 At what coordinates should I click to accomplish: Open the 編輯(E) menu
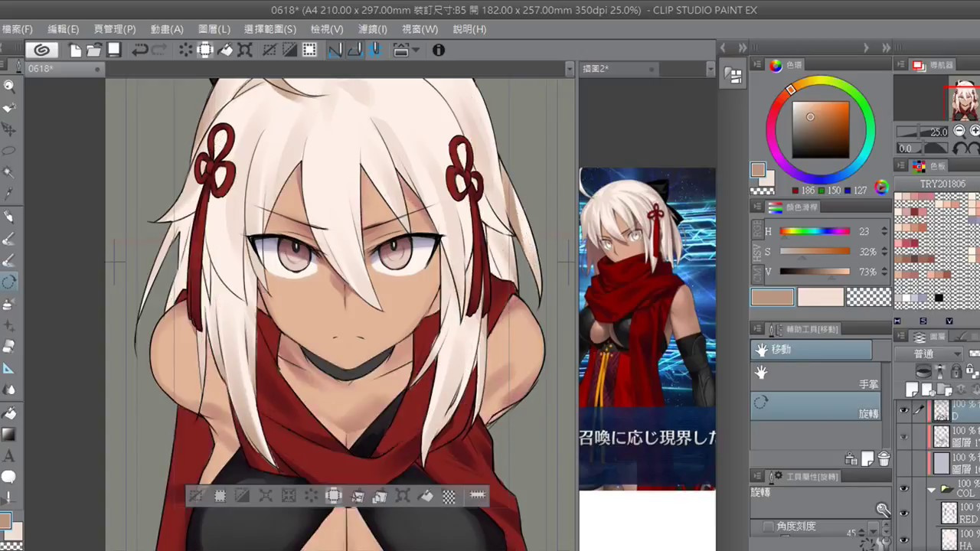click(63, 29)
